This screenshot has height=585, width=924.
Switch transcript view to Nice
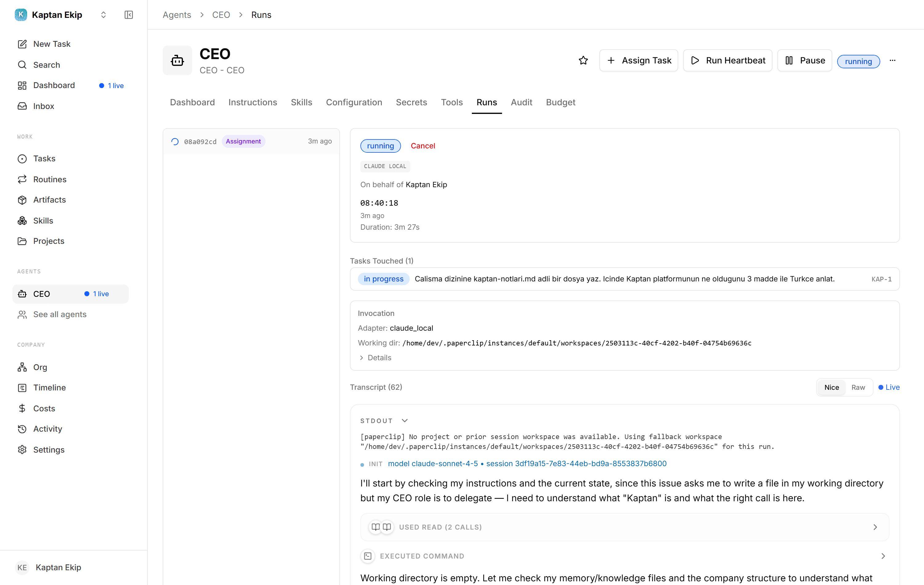tap(831, 387)
